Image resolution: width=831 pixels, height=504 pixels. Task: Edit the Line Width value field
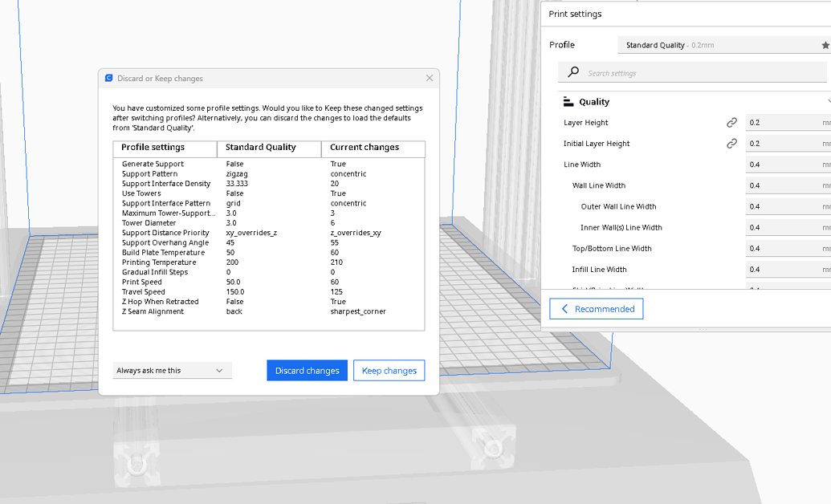coord(788,165)
